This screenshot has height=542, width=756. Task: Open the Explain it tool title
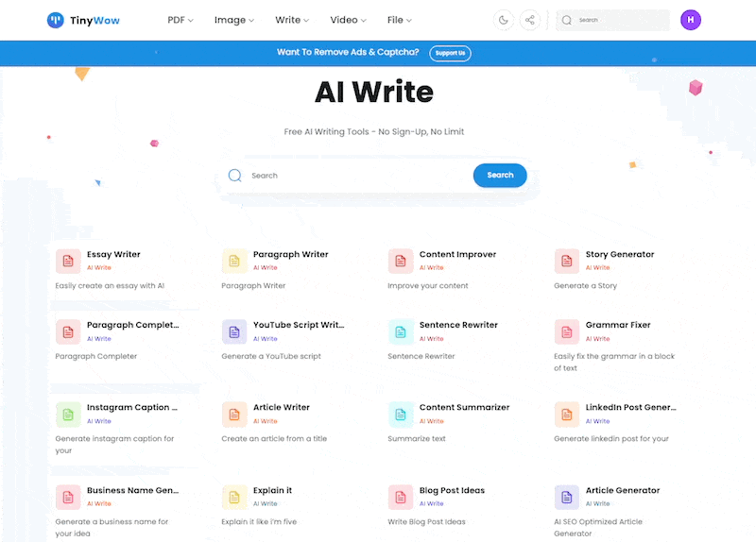click(x=272, y=490)
